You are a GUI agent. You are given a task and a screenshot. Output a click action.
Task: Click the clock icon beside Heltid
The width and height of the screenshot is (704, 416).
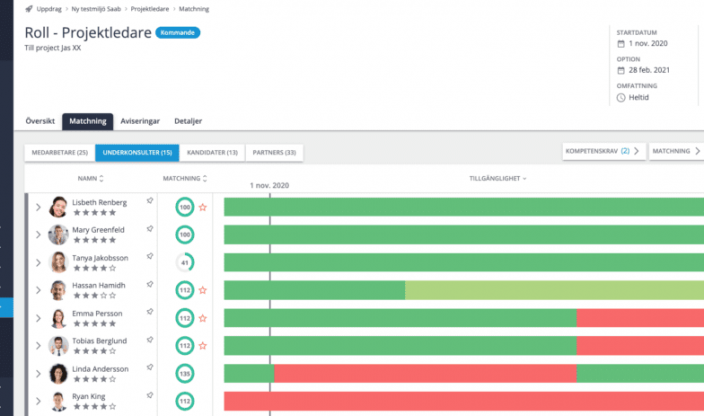click(x=621, y=97)
